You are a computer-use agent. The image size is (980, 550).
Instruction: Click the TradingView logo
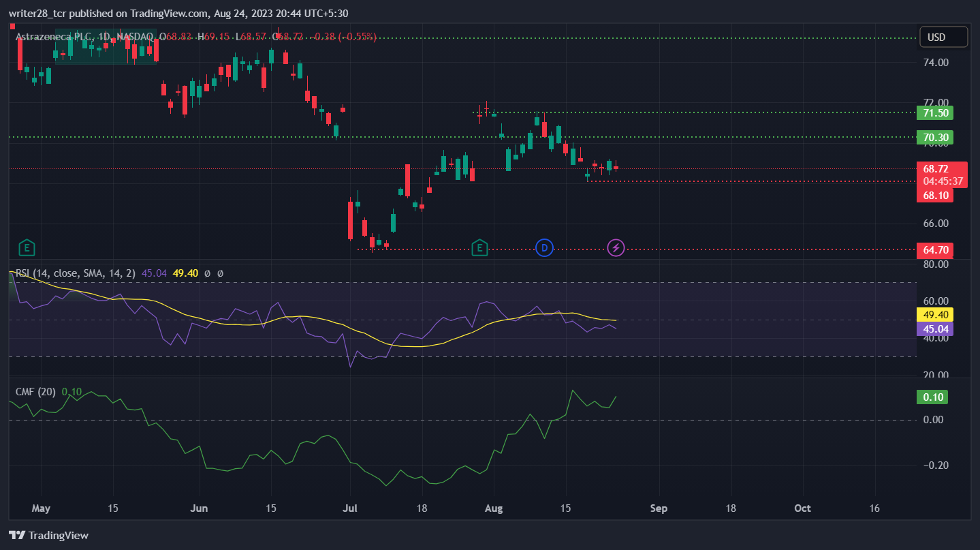click(48, 536)
